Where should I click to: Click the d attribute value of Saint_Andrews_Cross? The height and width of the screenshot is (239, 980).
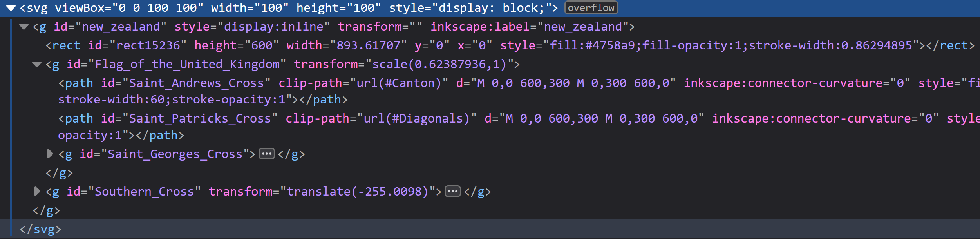(x=573, y=83)
